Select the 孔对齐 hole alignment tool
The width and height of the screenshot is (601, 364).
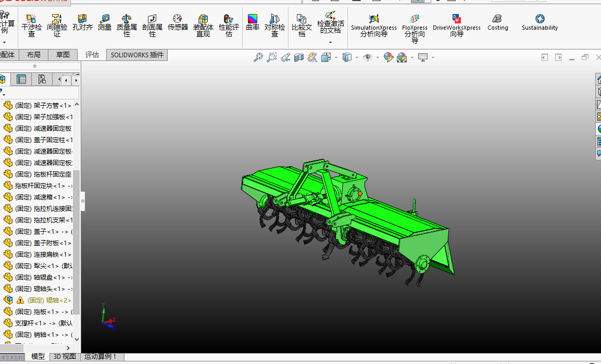tap(82, 22)
